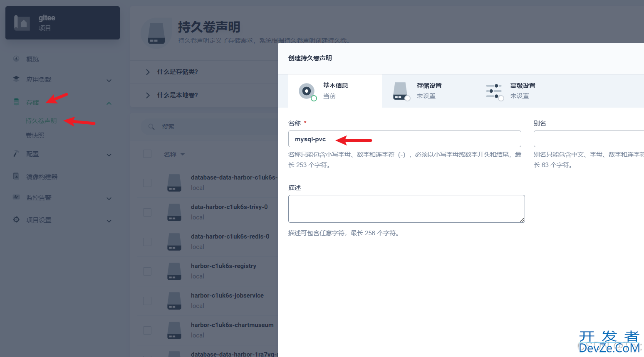
Task: Expand the 应用负载 menu chevron
Action: 109,80
